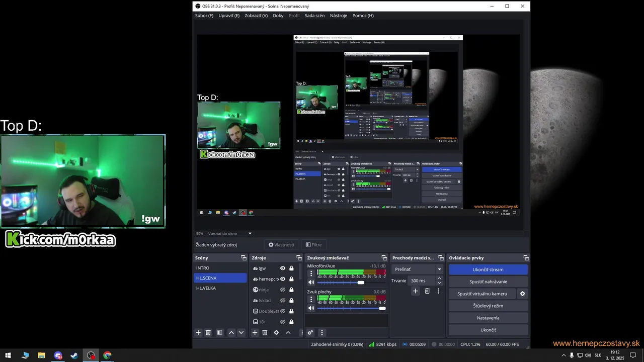Hide the !gw source
The width and height of the screenshot is (644, 362).
(x=283, y=268)
